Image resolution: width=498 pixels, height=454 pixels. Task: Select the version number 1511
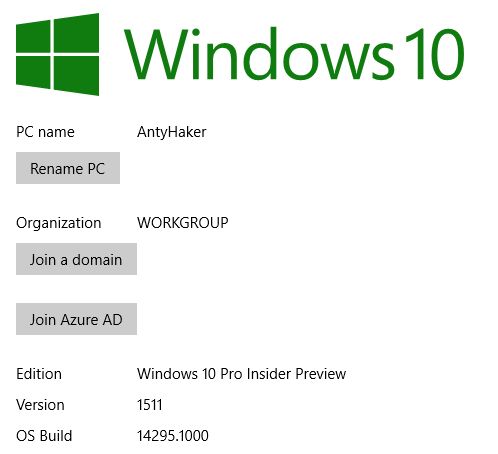[149, 405]
